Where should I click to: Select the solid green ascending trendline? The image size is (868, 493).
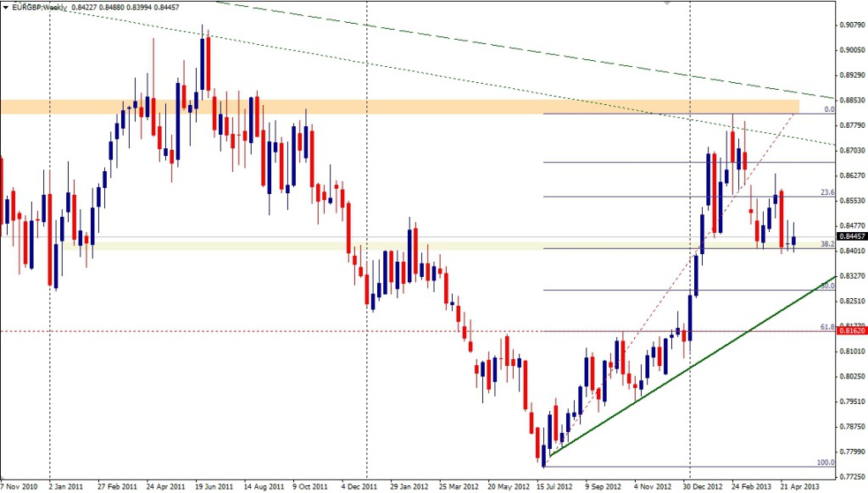[678, 364]
